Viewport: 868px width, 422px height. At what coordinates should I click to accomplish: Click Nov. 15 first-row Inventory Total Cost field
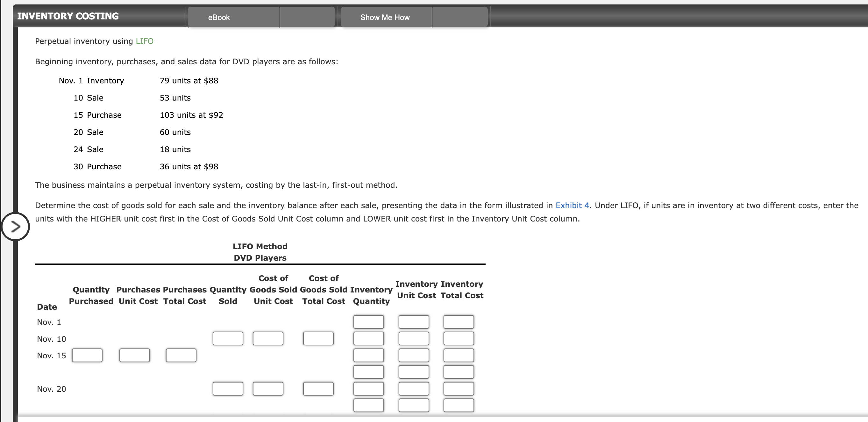[458, 355]
